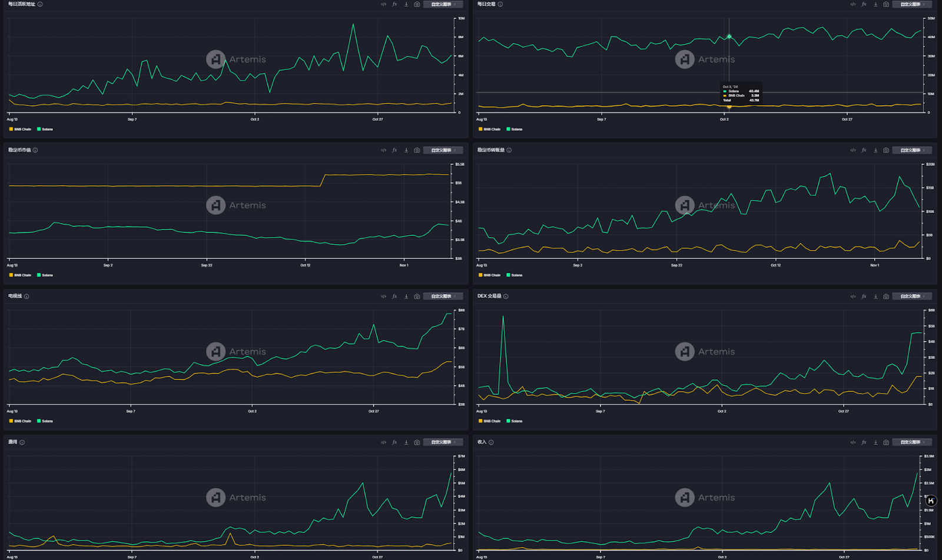Open embed code for 每日交易 chart

[853, 4]
